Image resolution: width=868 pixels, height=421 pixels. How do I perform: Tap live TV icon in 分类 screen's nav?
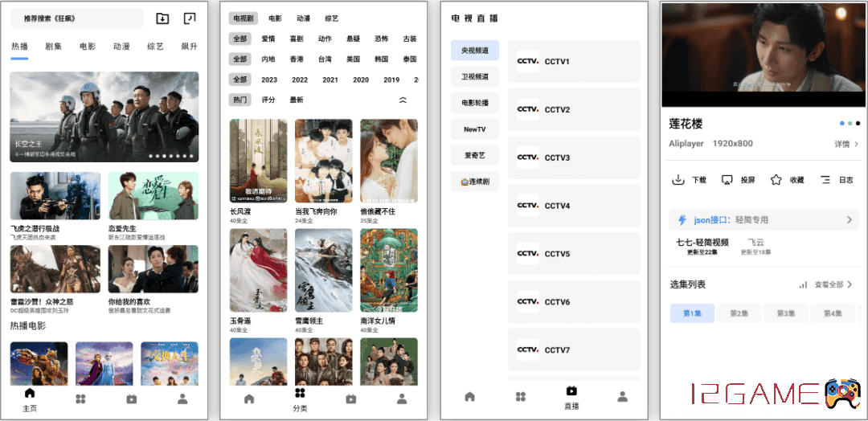(351, 399)
